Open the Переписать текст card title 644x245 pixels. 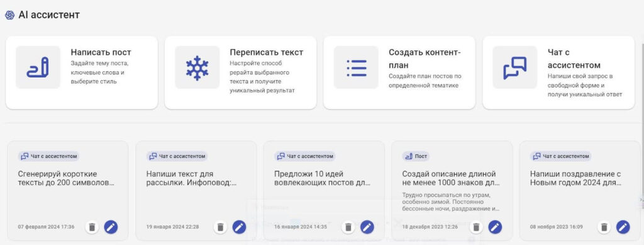click(267, 52)
